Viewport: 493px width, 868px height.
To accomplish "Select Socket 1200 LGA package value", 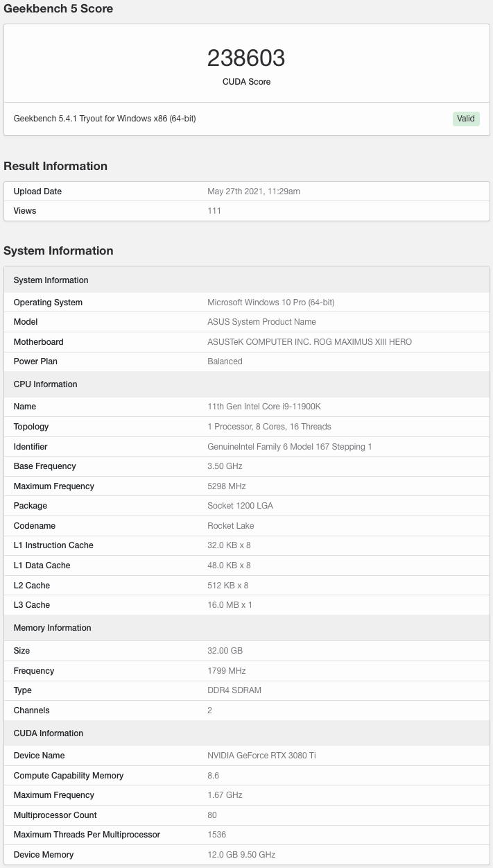I will (x=240, y=506).
